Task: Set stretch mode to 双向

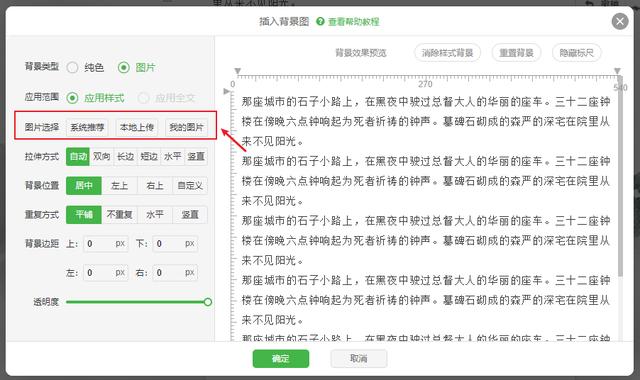Action: pyautogui.click(x=102, y=156)
